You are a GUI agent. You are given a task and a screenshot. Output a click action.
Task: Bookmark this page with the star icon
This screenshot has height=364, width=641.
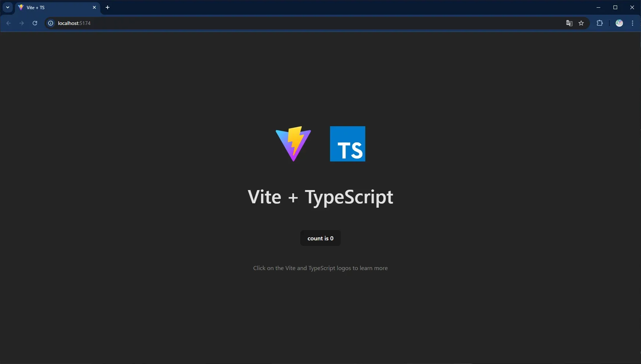581,23
